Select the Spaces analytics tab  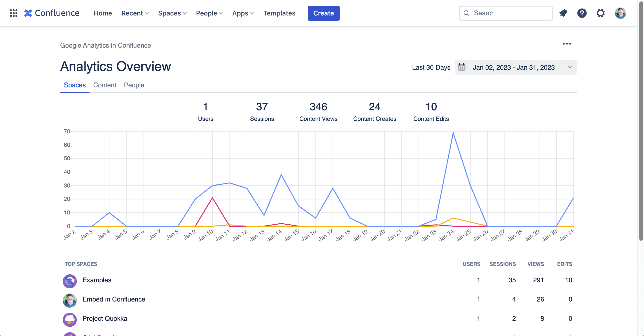pos(75,85)
